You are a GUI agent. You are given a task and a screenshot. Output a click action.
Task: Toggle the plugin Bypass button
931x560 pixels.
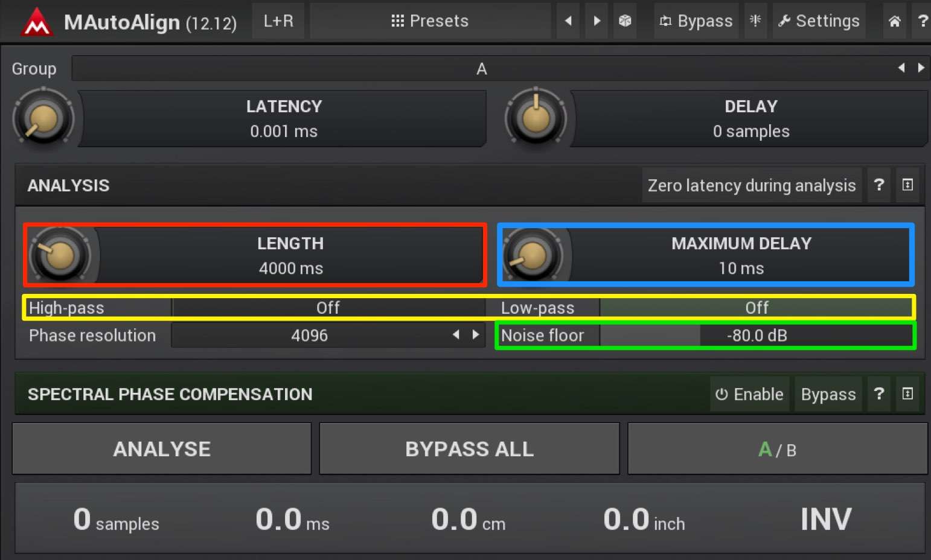pyautogui.click(x=696, y=21)
